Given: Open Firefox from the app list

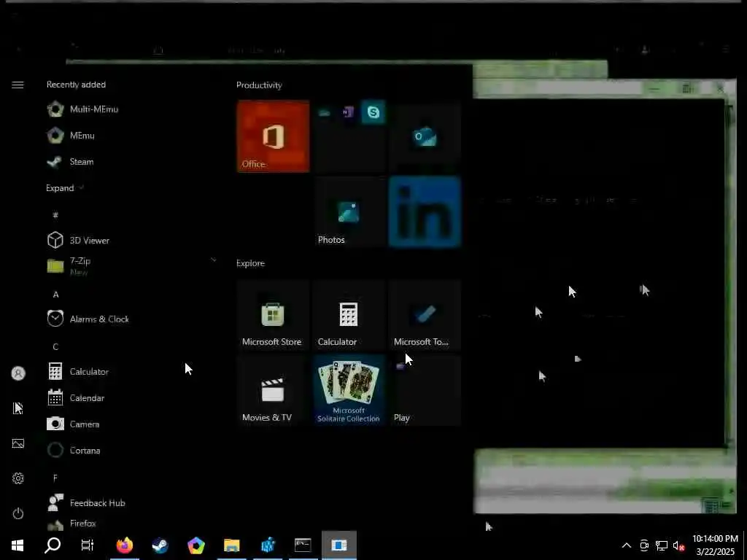Looking at the screenshot, I should [131, 524].
